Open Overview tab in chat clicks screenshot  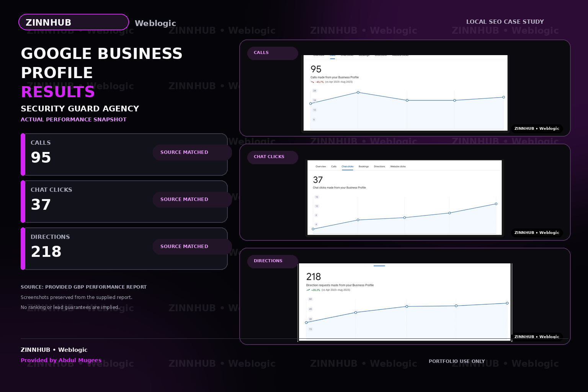(321, 167)
